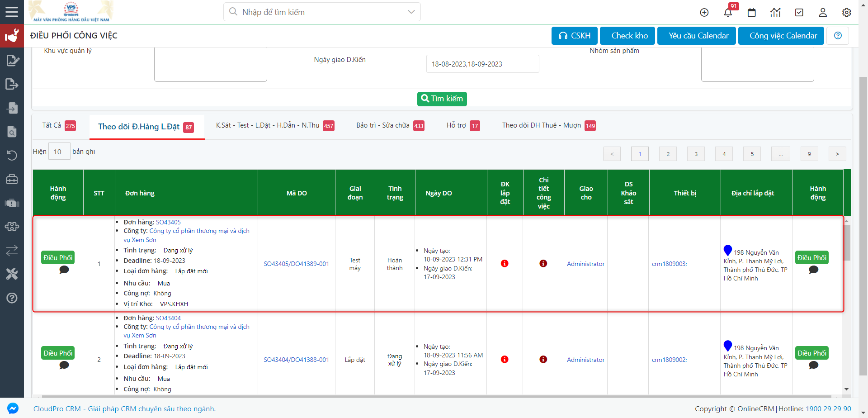Image resolution: width=868 pixels, height=418 pixels.
Task: Open the user profile icon
Action: tap(823, 12)
